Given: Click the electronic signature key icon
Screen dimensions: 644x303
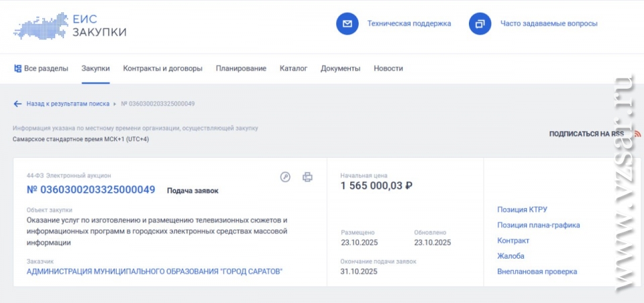Looking at the screenshot, I should (x=285, y=177).
